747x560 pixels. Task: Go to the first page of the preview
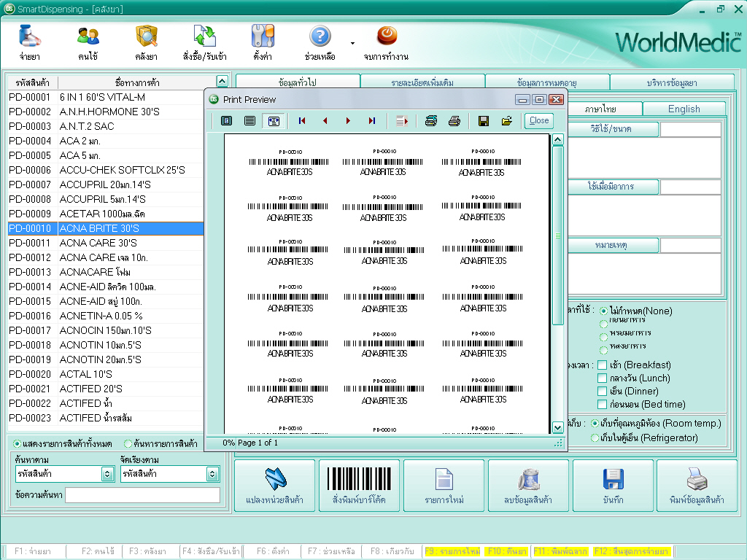pos(302,121)
